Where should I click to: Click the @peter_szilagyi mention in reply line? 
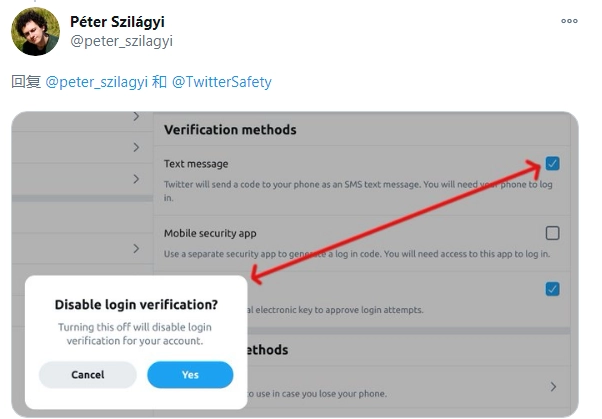coord(97,82)
